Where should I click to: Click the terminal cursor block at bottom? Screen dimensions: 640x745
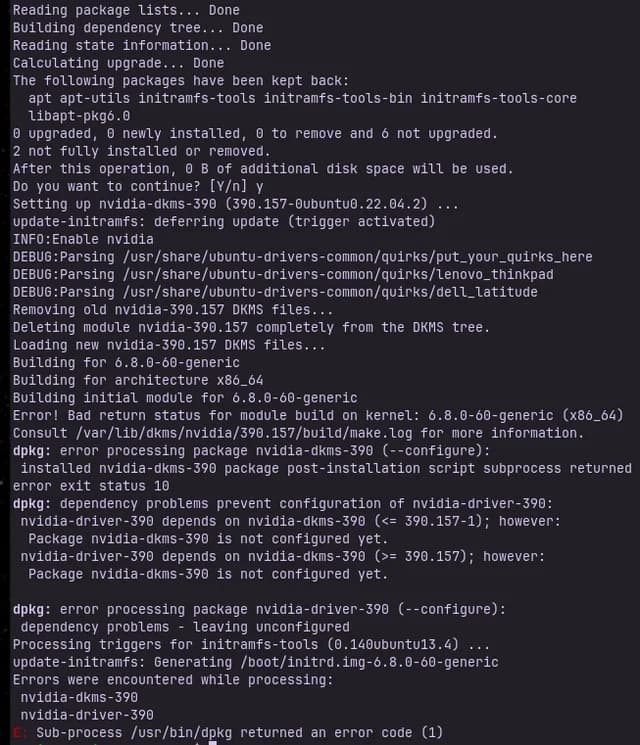213,743
